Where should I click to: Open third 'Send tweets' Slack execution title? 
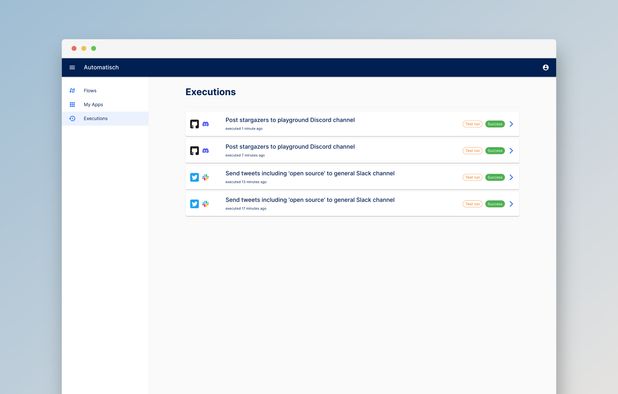(x=310, y=173)
